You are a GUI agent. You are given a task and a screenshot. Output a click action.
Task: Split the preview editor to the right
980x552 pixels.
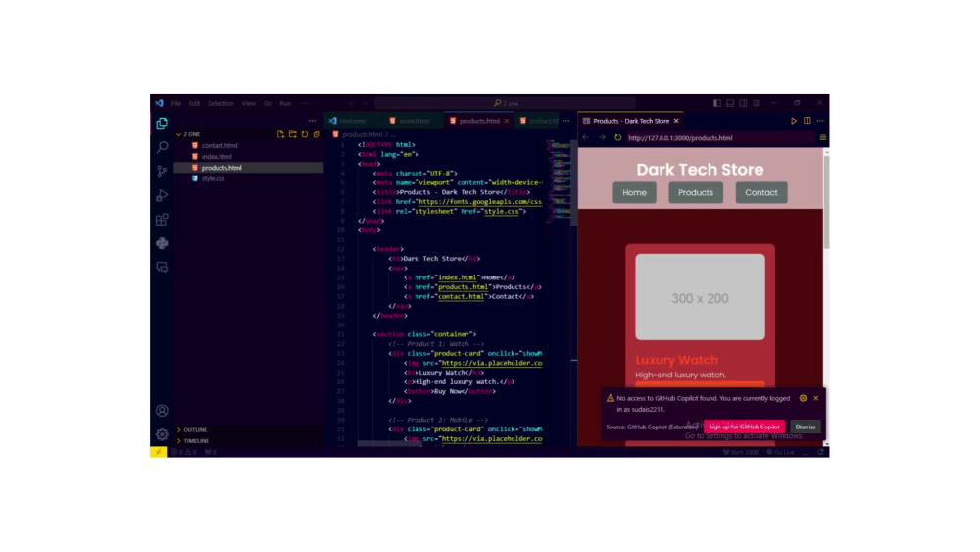(807, 121)
